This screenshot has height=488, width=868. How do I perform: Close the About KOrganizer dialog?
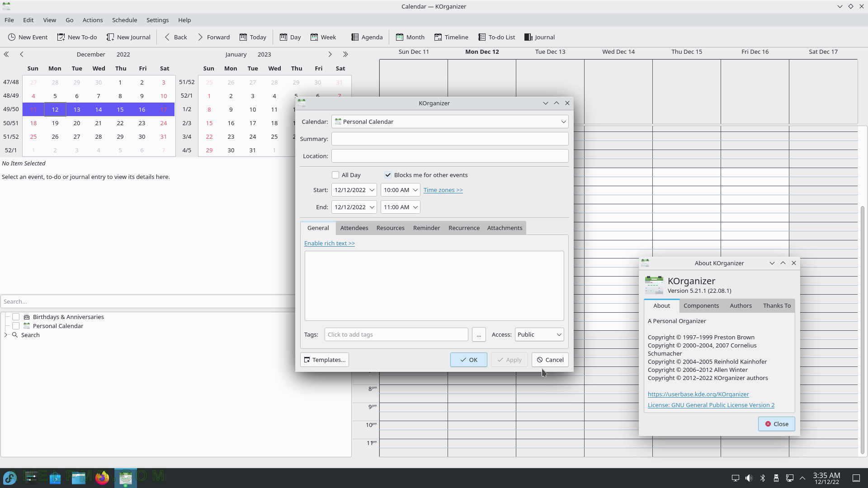tap(776, 424)
